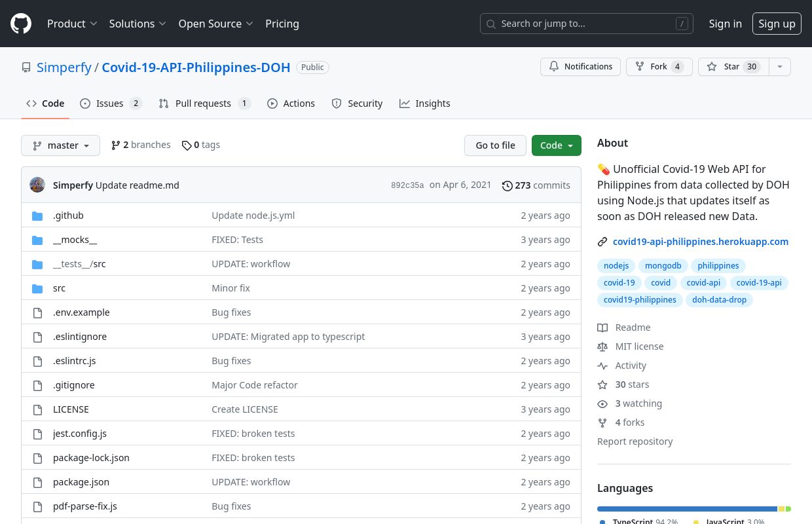Click the pulse icon beside Activity
812x524 pixels.
pos(602,365)
